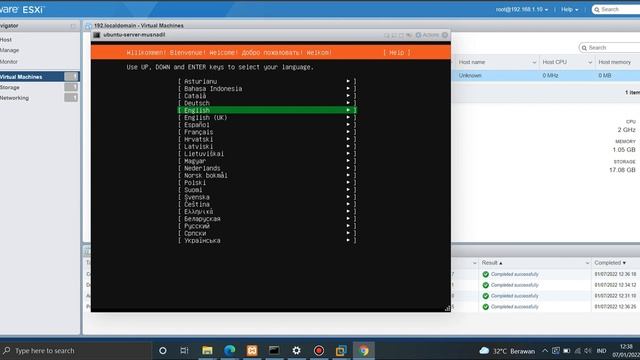Viewport: 640px width, 360px height.
Task: Click the volume icon in system tray
Action: coord(588,351)
